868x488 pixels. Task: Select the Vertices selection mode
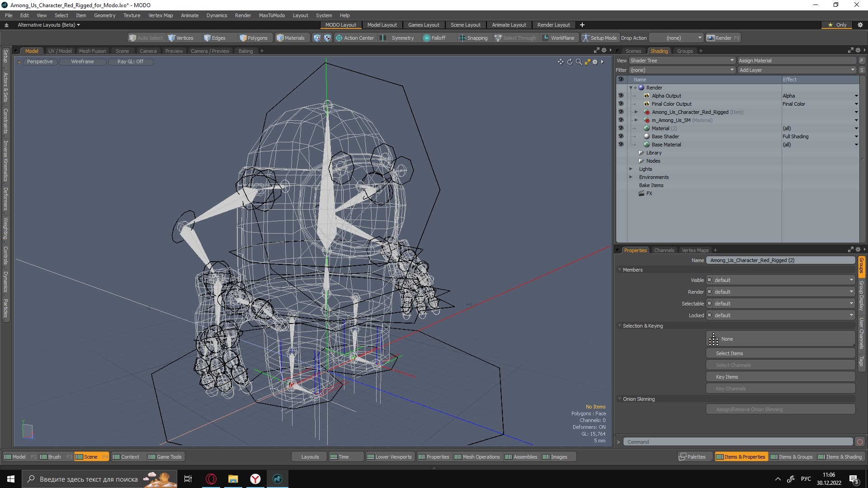click(x=181, y=38)
